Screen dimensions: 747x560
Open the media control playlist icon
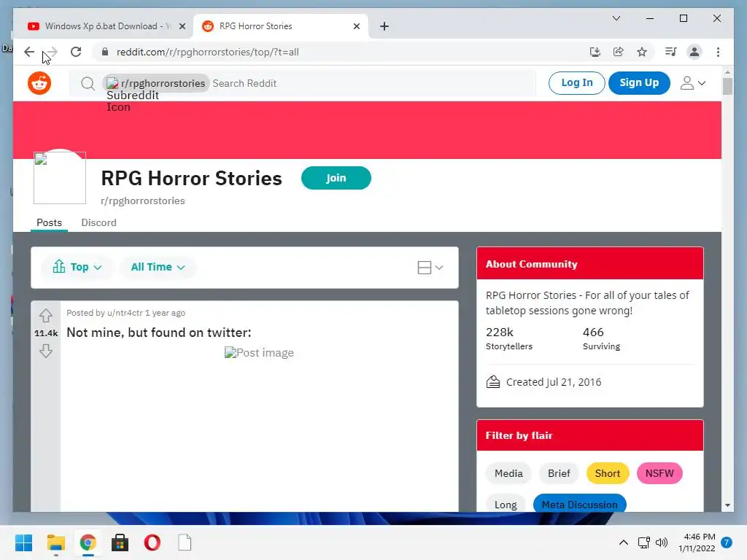coord(671,52)
